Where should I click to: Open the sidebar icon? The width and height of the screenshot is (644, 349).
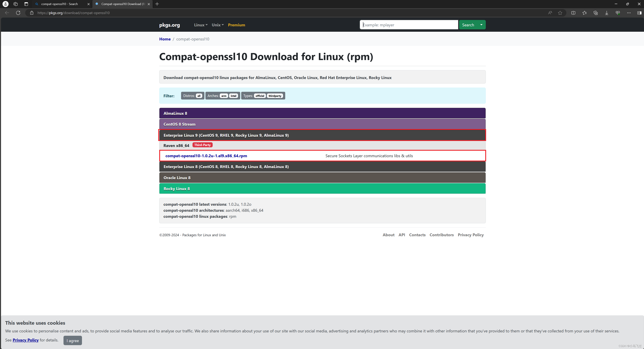click(639, 13)
